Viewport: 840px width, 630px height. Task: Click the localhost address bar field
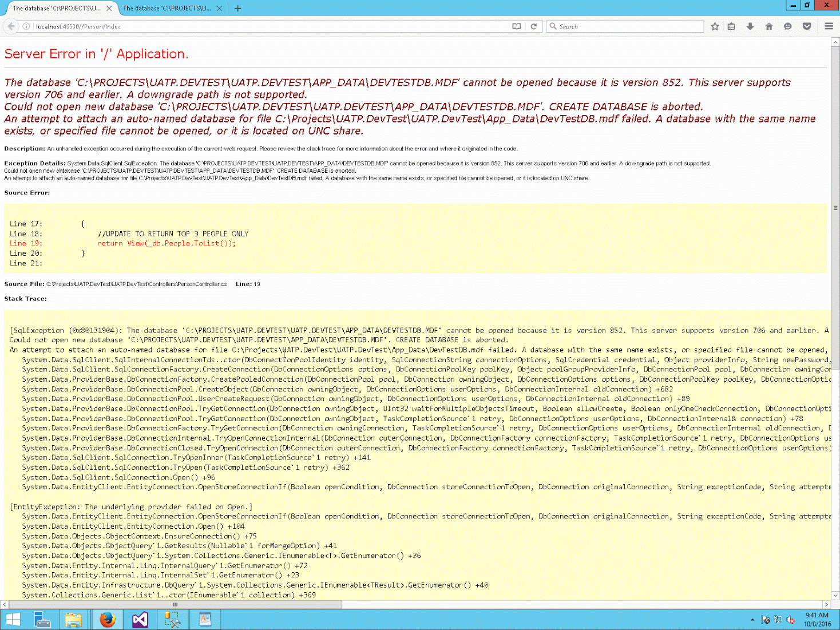(x=272, y=26)
